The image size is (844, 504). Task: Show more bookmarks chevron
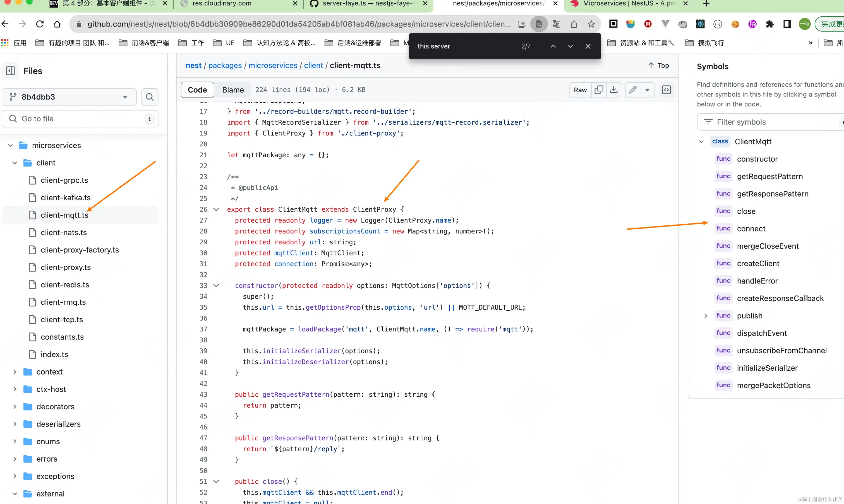[811, 43]
